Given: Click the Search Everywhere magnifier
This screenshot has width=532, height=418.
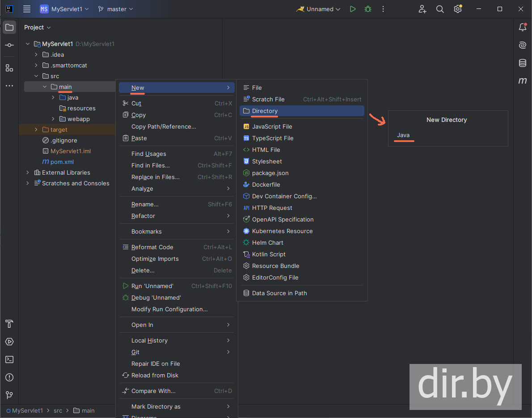Looking at the screenshot, I should (x=440, y=9).
